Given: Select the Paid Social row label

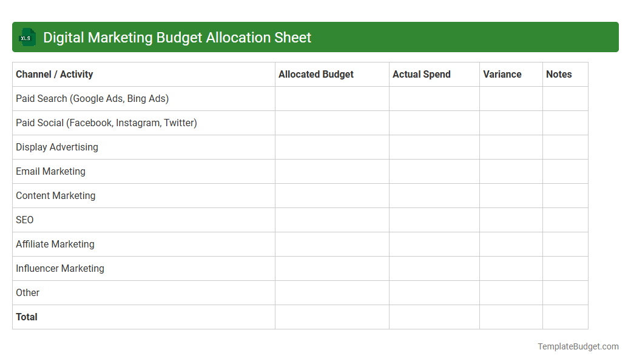Looking at the screenshot, I should (x=106, y=123).
